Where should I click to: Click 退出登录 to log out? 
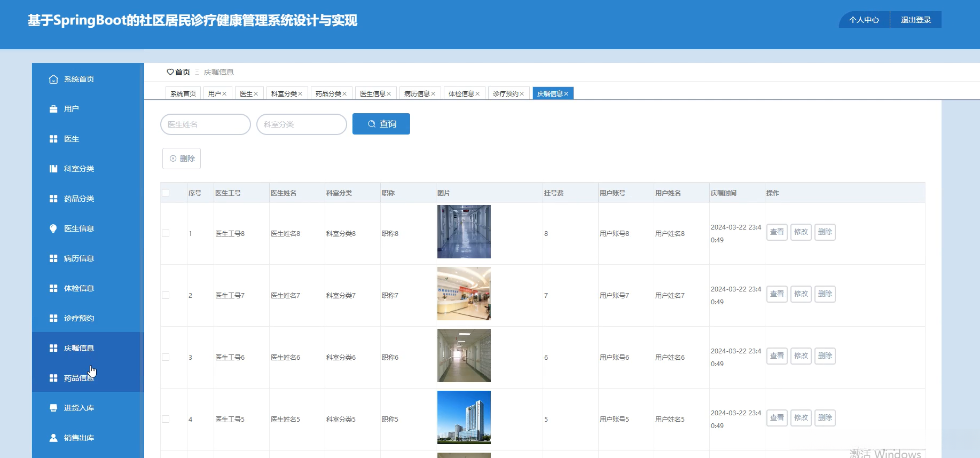916,20
